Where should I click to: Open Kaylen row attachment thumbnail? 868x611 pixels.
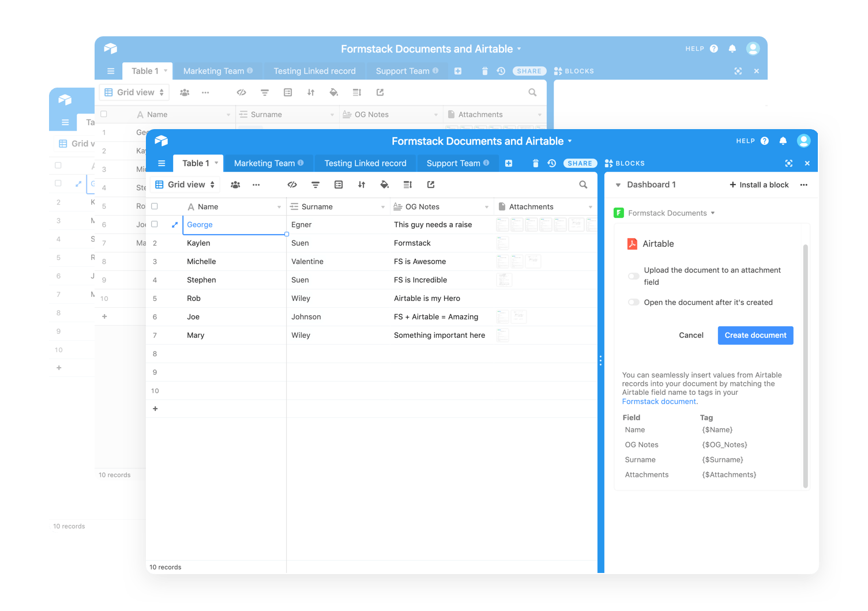(502, 243)
